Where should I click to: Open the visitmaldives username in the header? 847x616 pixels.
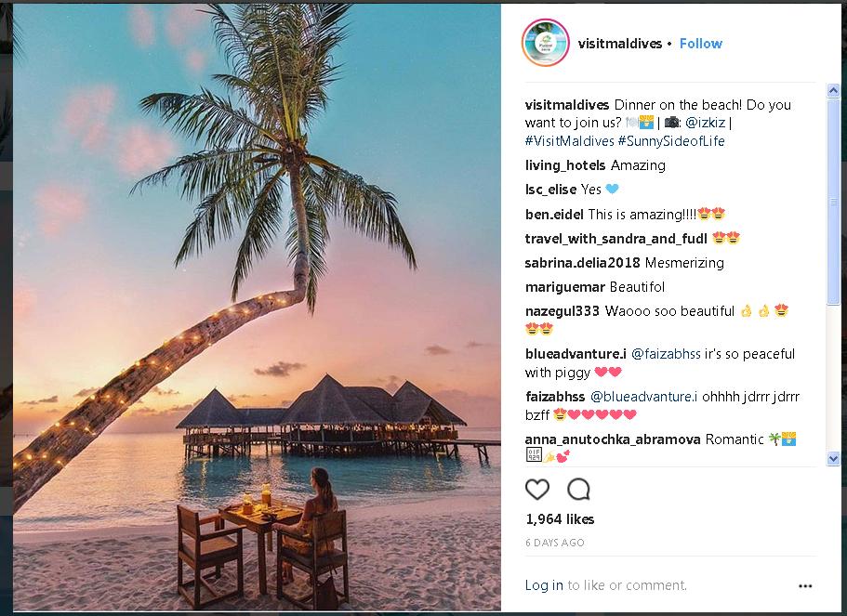[619, 44]
